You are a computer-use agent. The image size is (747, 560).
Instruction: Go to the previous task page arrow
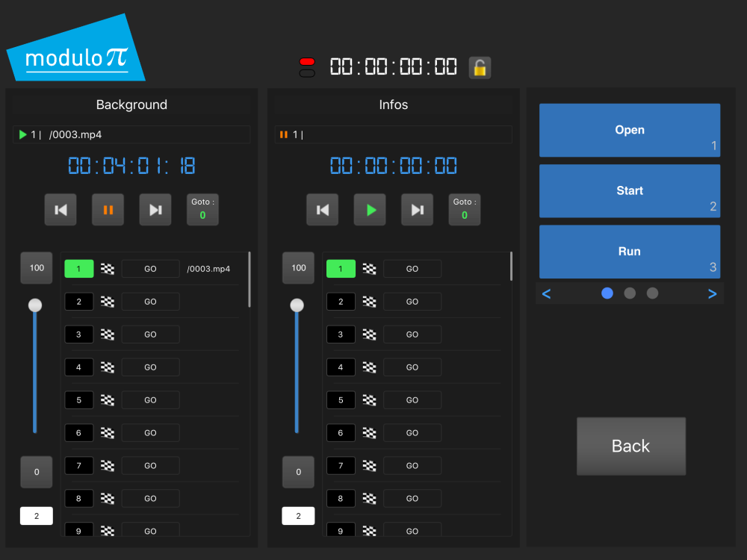coord(547,293)
